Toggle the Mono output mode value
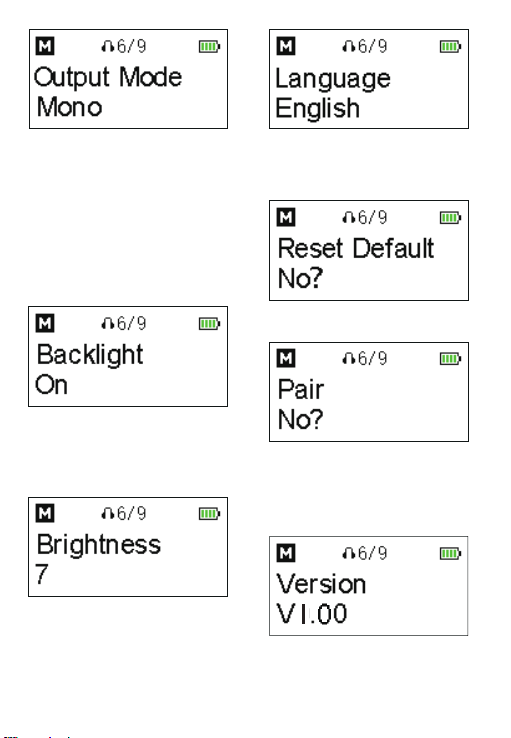This screenshot has width=511, height=738. click(69, 107)
